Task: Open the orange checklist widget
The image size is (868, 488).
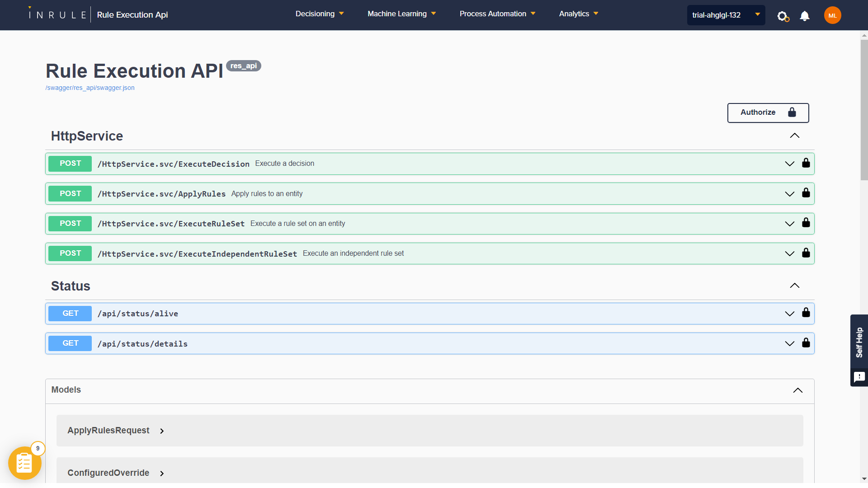Action: pyautogui.click(x=24, y=463)
